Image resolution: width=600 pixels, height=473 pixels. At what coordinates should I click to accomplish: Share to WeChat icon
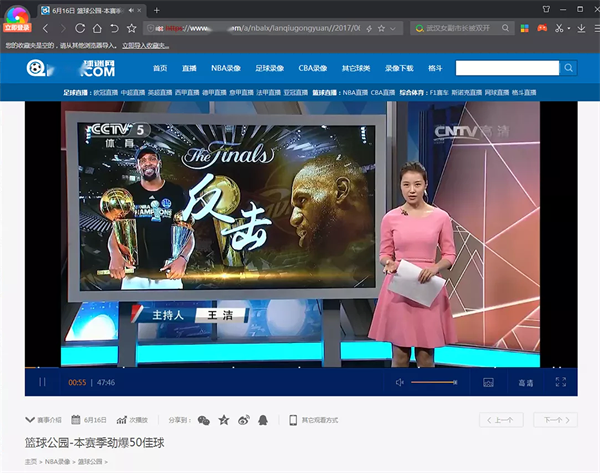coord(204,420)
